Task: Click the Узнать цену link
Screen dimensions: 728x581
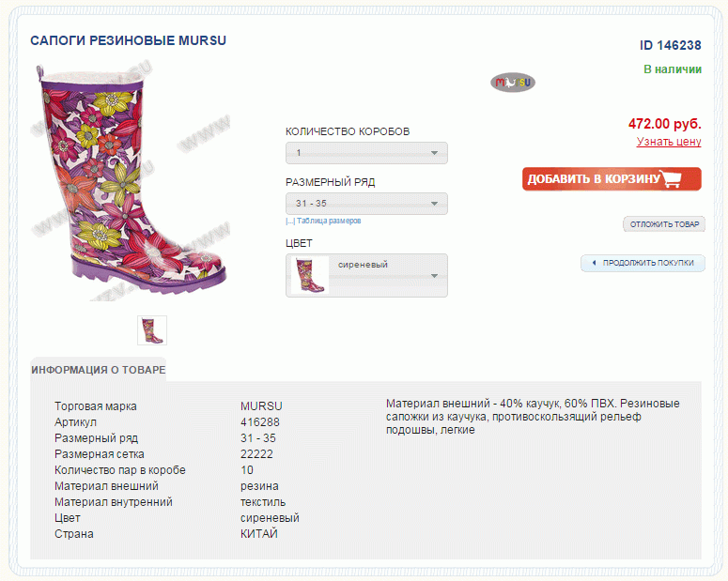Action: [669, 142]
